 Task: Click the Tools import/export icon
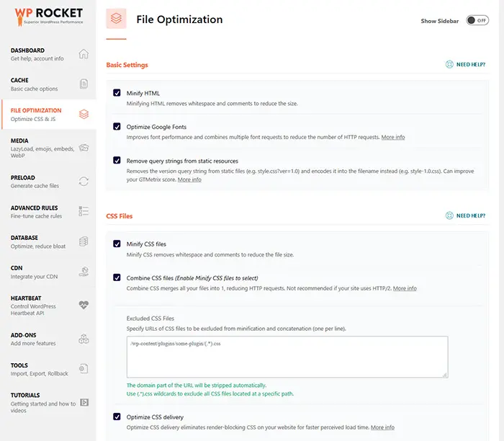click(x=84, y=369)
